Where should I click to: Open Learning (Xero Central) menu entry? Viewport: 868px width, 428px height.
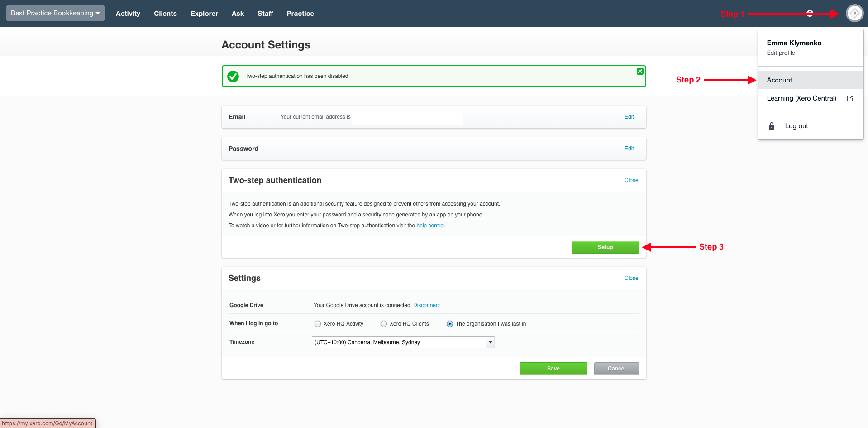pyautogui.click(x=811, y=98)
